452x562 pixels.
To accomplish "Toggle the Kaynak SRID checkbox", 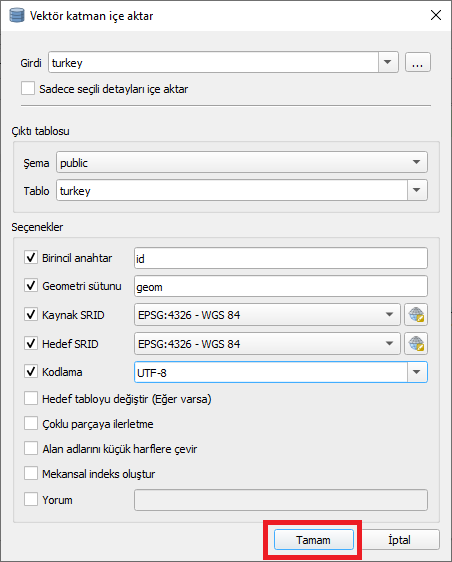I will (31, 314).
